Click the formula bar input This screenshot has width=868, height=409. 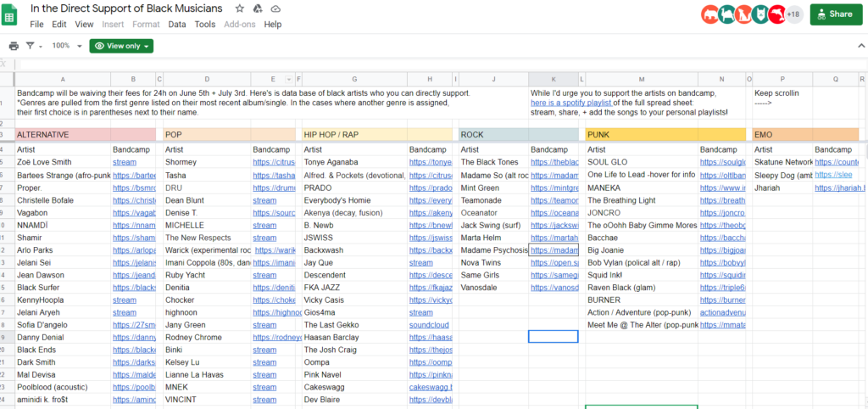click(x=441, y=64)
